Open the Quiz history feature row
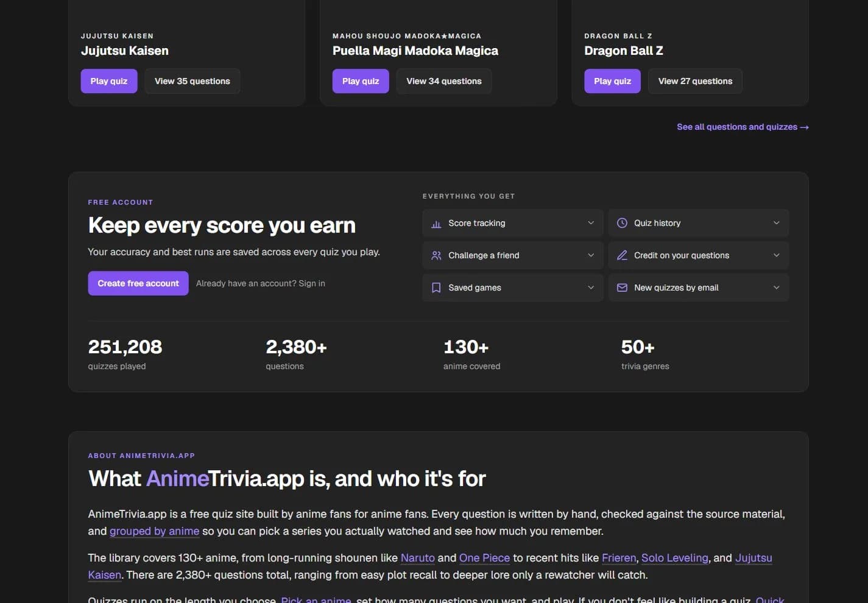This screenshot has height=603, width=868. coord(699,224)
